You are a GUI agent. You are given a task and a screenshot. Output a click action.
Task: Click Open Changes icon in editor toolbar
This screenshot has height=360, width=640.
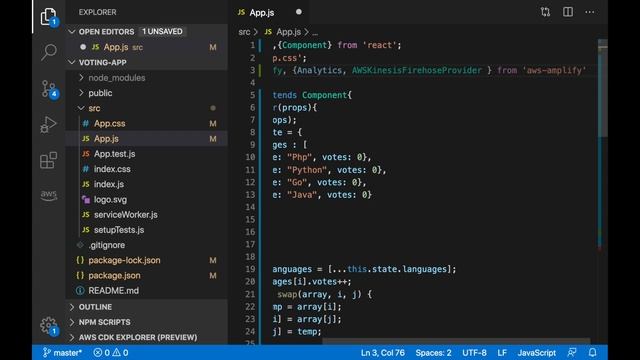(x=545, y=12)
